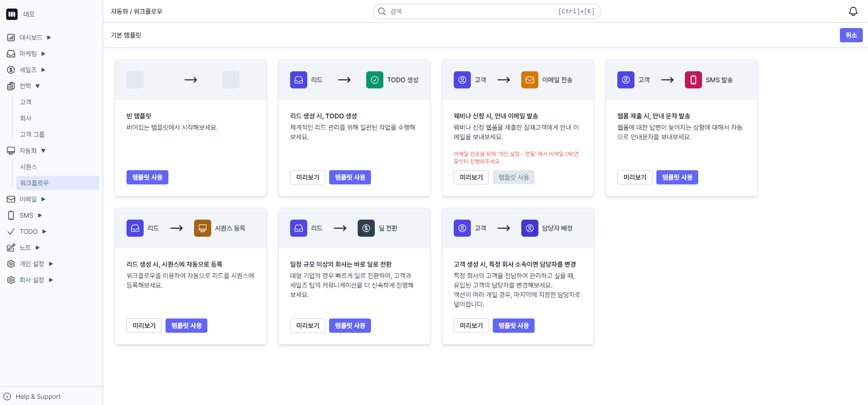Viewport: 868px width, 405px height.
Task: Expand the 개인 설정 menu arrow
Action: 51,264
